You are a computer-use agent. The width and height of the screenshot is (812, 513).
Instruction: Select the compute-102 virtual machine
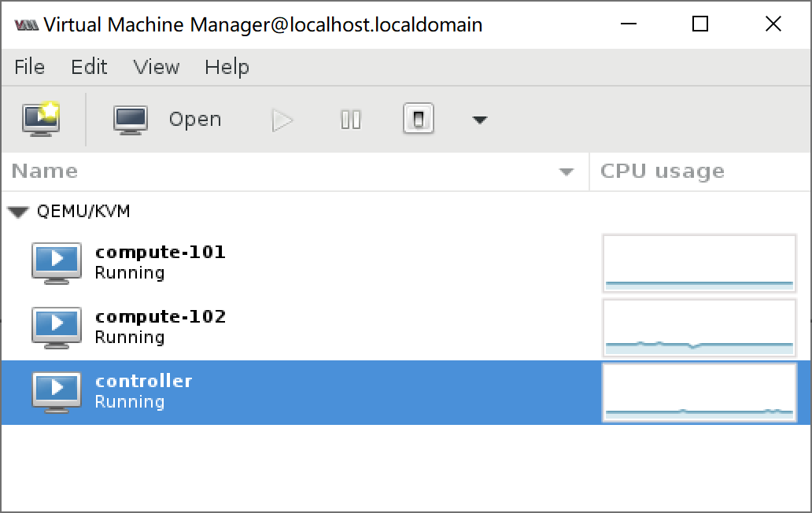click(x=406, y=327)
